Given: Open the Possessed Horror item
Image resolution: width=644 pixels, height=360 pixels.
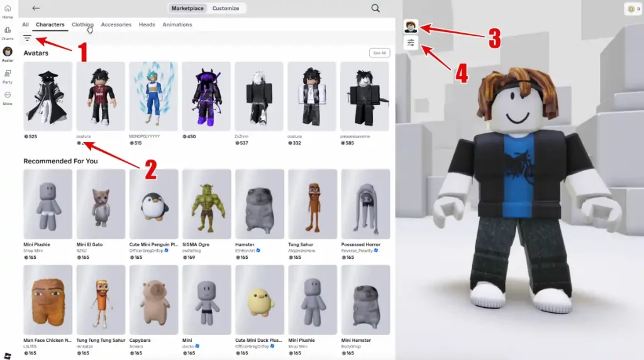Looking at the screenshot, I should pyautogui.click(x=365, y=204).
